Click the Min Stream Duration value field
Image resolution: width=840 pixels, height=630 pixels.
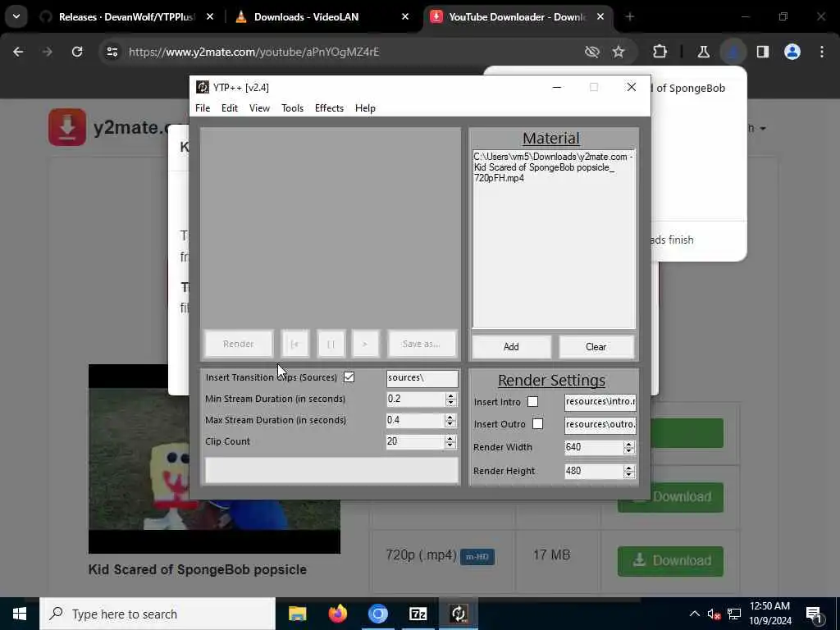415,399
